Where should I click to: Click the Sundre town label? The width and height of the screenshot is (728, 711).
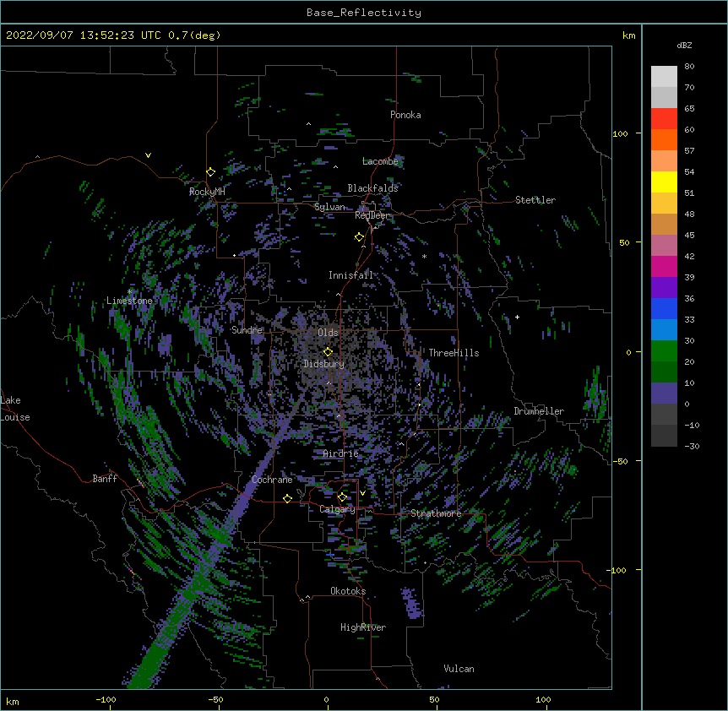(x=247, y=330)
